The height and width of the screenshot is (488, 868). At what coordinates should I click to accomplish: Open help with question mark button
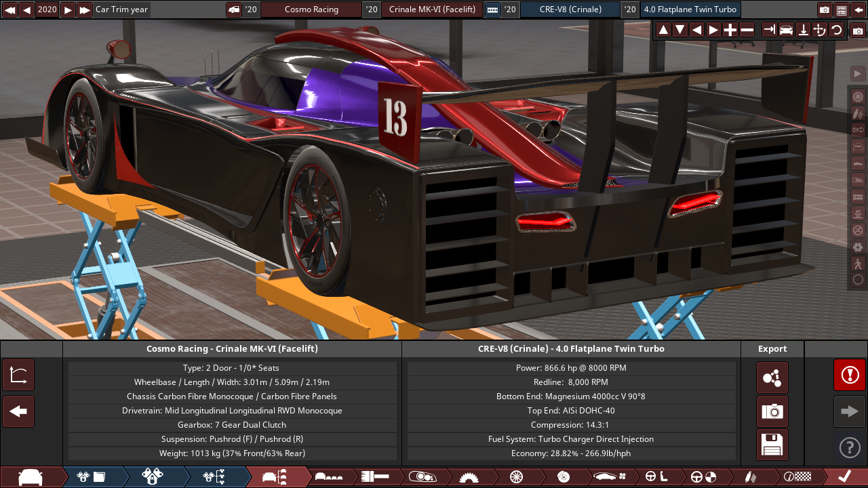pyautogui.click(x=850, y=447)
